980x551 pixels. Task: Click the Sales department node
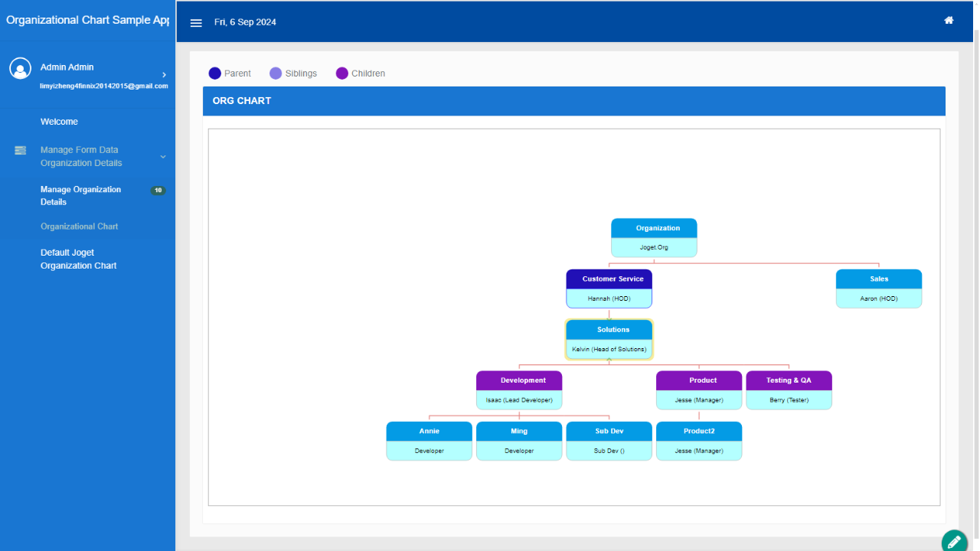point(879,289)
